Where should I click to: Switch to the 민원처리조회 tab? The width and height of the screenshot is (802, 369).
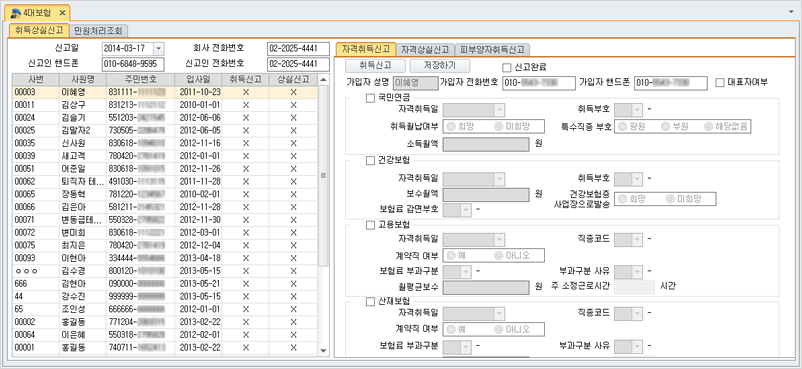tap(98, 30)
